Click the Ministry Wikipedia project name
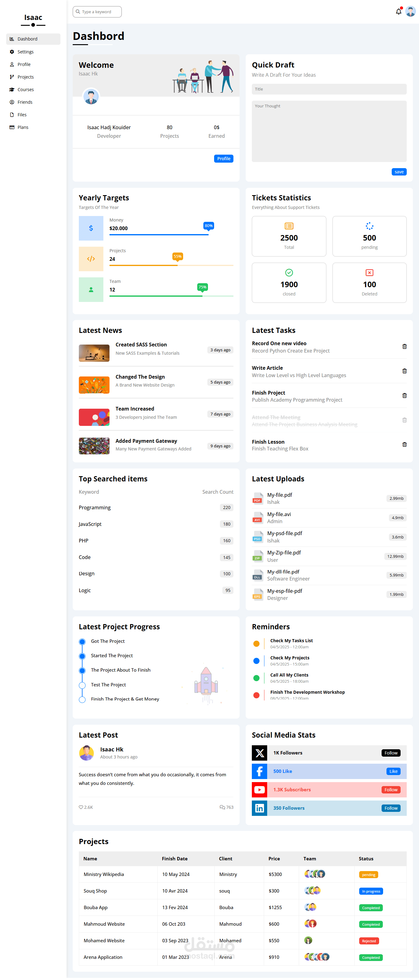 click(103, 874)
